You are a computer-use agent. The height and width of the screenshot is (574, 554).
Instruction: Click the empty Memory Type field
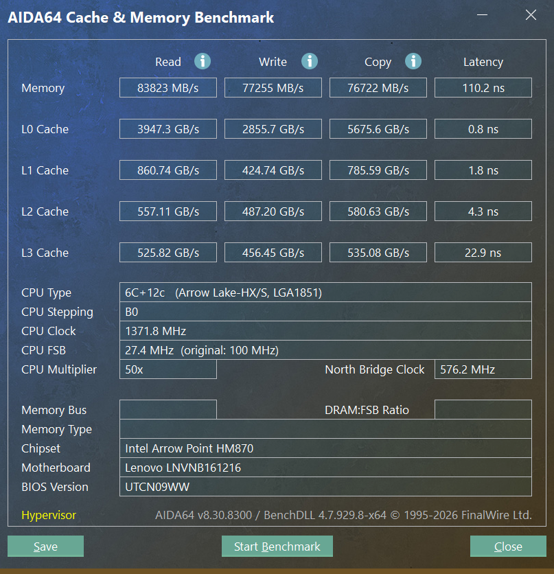point(326,429)
